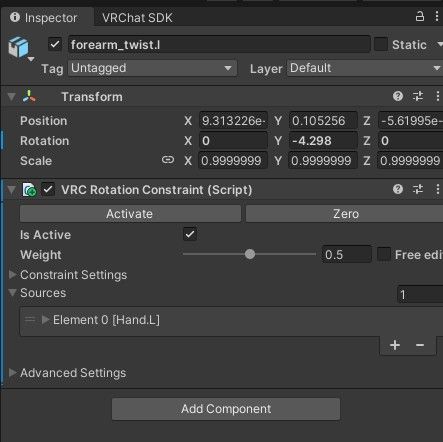The height and width of the screenshot is (442, 443).
Task: Enable the Static checkbox
Action: [381, 44]
